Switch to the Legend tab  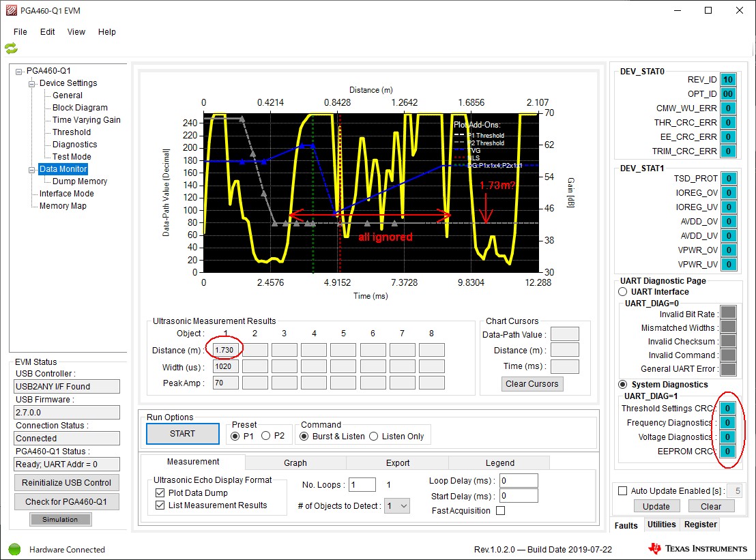pos(500,463)
